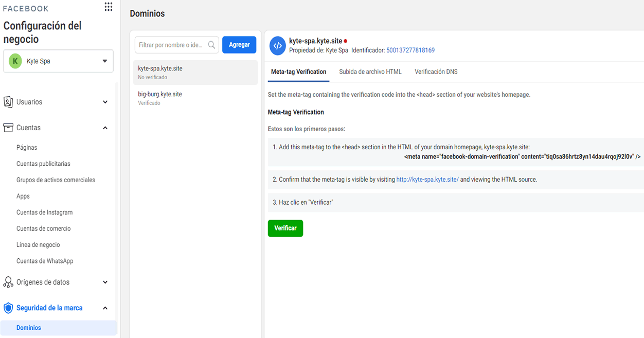
Task: Click the facebook-domain-verification meta tag code
Action: coord(522,156)
